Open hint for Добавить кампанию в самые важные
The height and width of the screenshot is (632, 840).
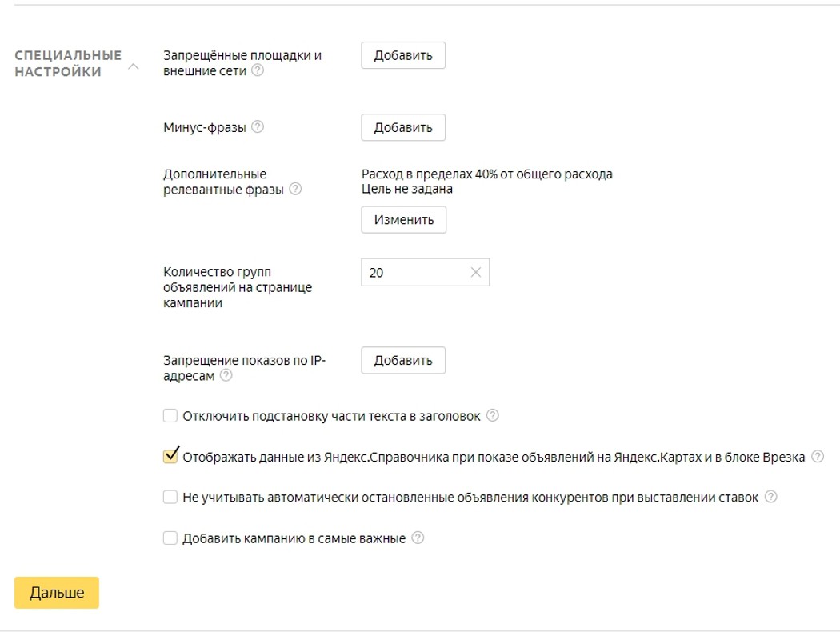[x=418, y=538]
